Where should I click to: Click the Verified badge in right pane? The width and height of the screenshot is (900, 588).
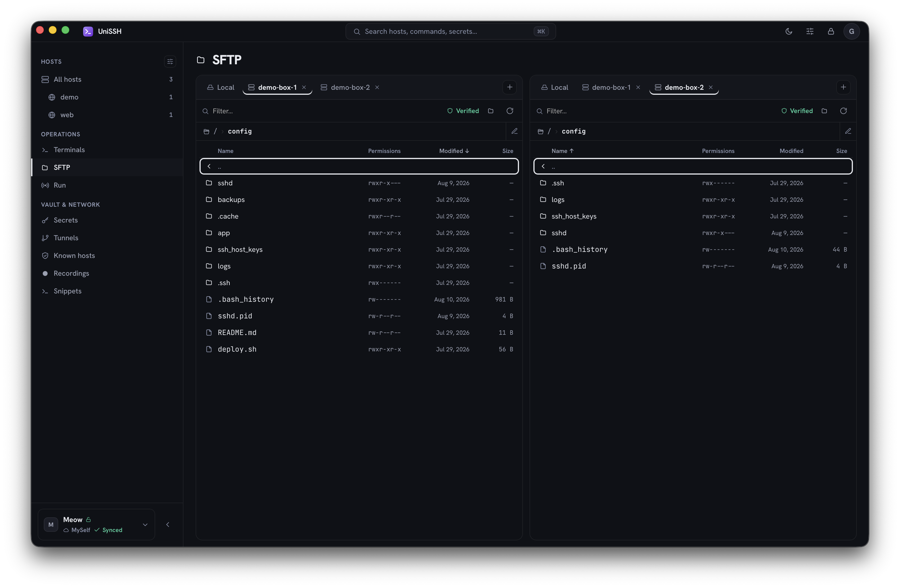coord(797,111)
